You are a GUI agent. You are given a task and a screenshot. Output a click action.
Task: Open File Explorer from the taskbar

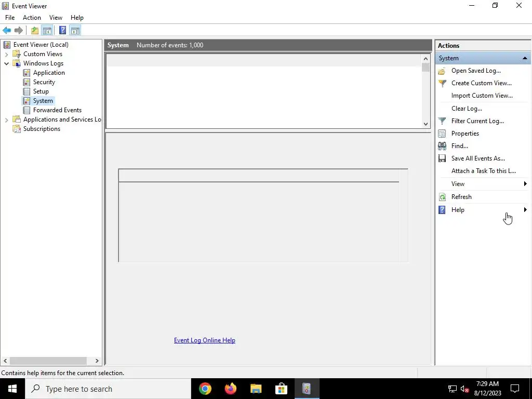(256, 389)
